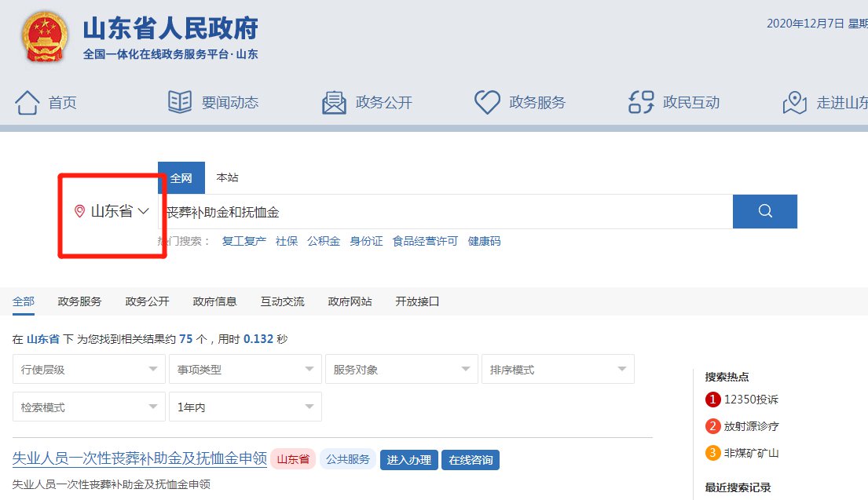Click hot topic 放射源诊疗

pyautogui.click(x=751, y=426)
